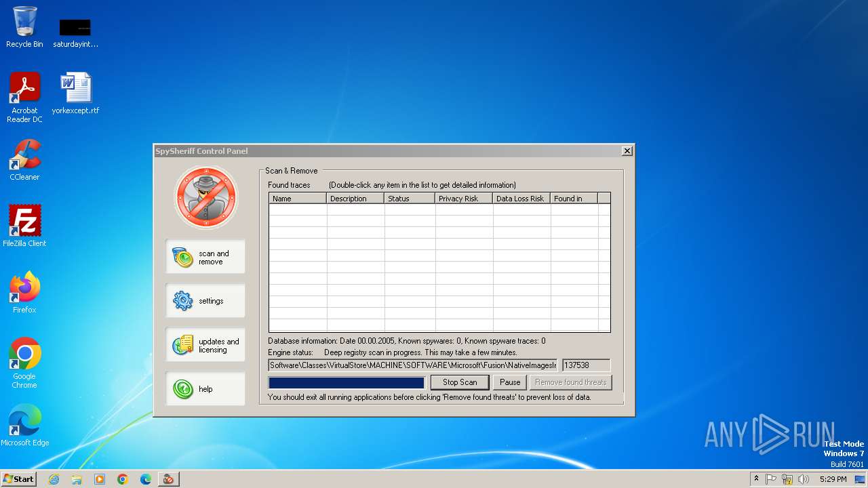The height and width of the screenshot is (488, 868).
Task: Sort list by Found in column
Action: point(574,199)
